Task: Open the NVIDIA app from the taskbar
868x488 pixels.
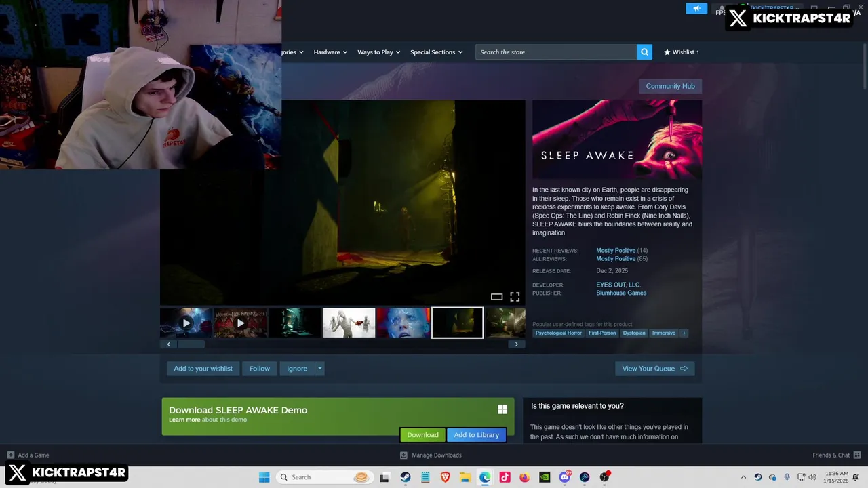Action: 545,477
